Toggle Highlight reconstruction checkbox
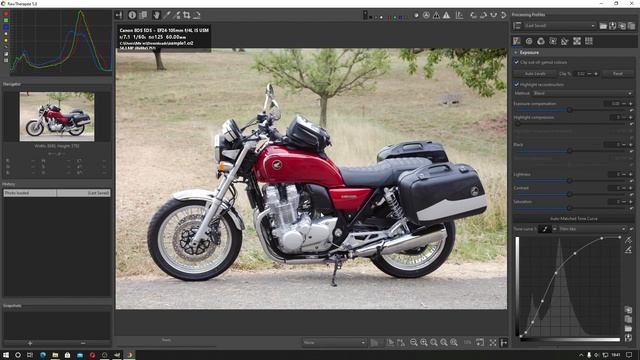 click(516, 84)
